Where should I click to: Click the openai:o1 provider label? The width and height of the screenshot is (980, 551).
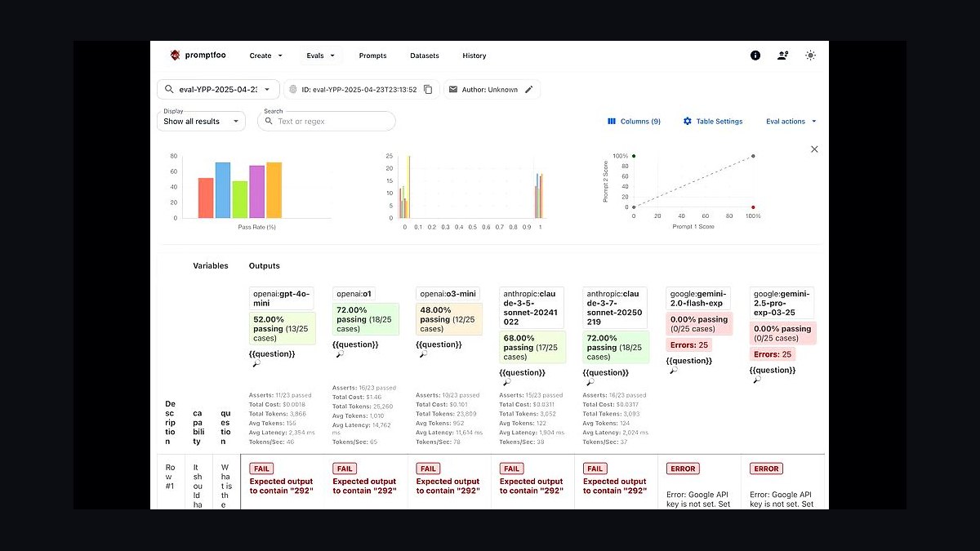click(354, 293)
